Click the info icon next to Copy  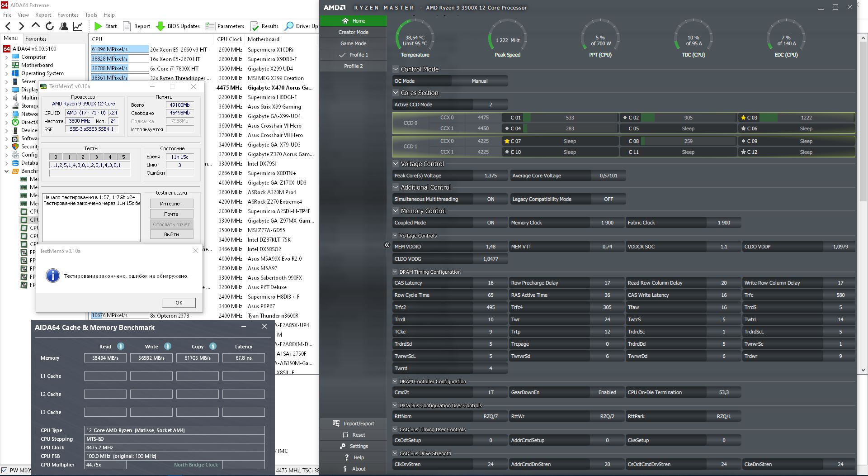pos(213,346)
